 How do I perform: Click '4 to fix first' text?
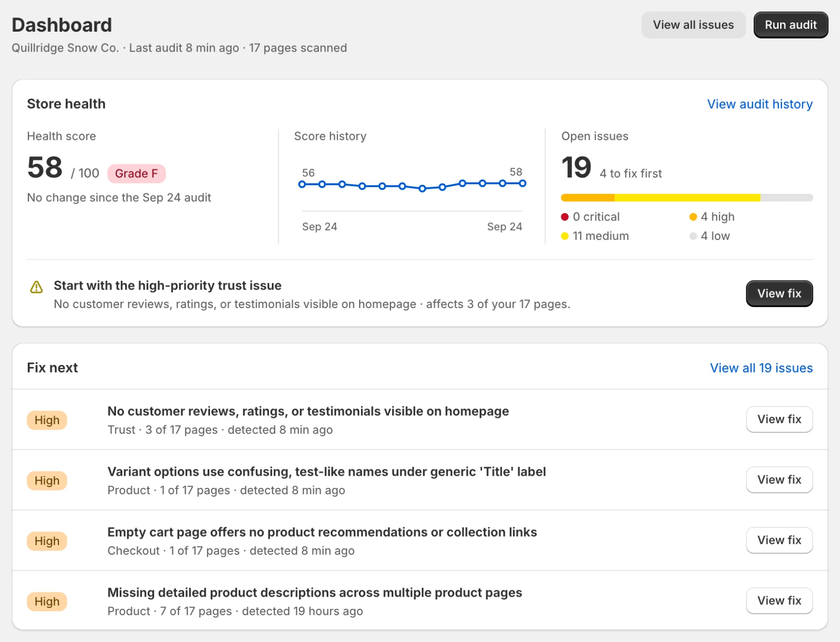(x=630, y=174)
